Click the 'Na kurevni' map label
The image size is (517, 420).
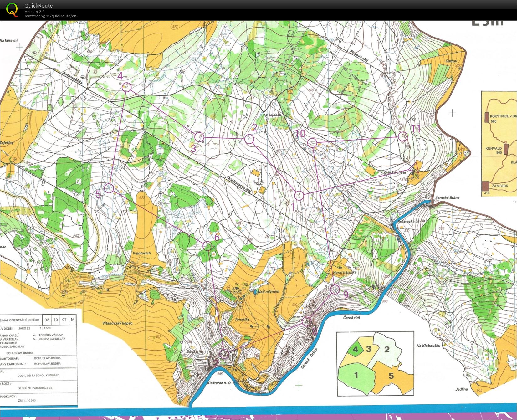9,40
